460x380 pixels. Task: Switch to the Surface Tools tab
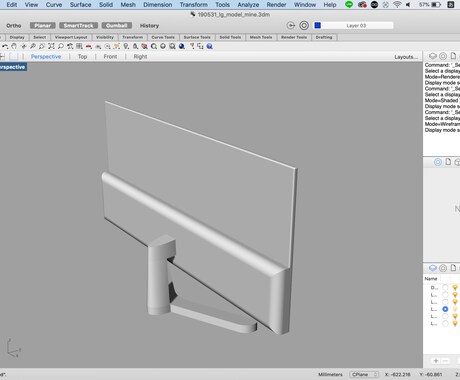[x=197, y=37]
